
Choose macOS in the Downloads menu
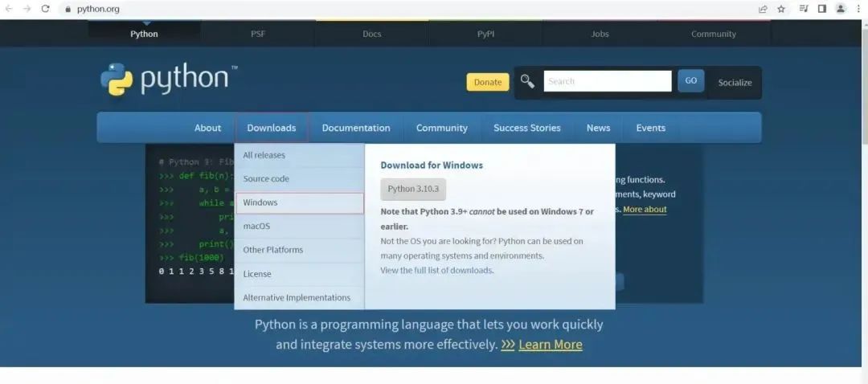(x=300, y=227)
